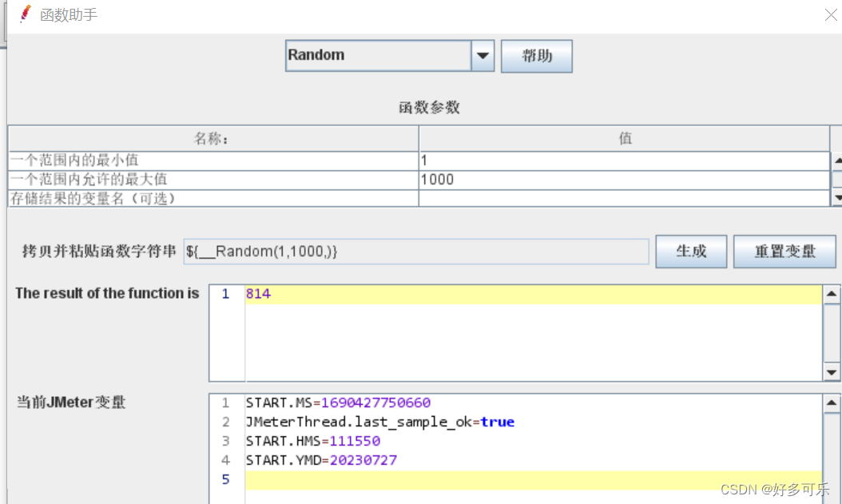The height and width of the screenshot is (504, 842).
Task: Select row 一个范围内的最小值
Action: coord(213,161)
